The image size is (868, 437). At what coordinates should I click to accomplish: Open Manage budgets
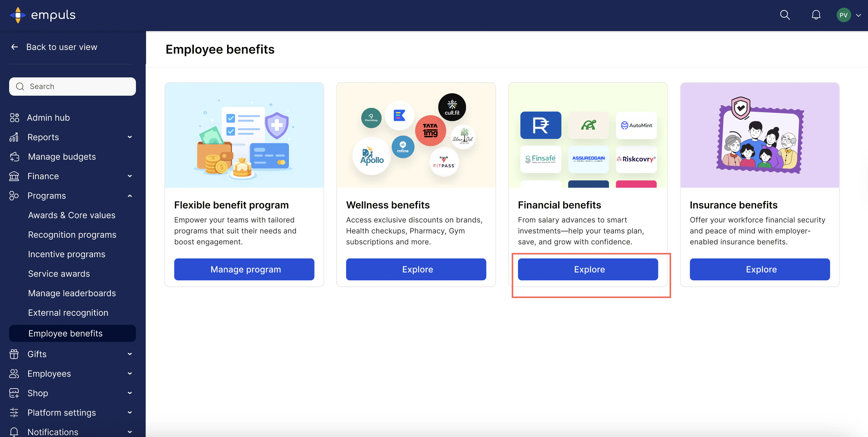click(62, 157)
